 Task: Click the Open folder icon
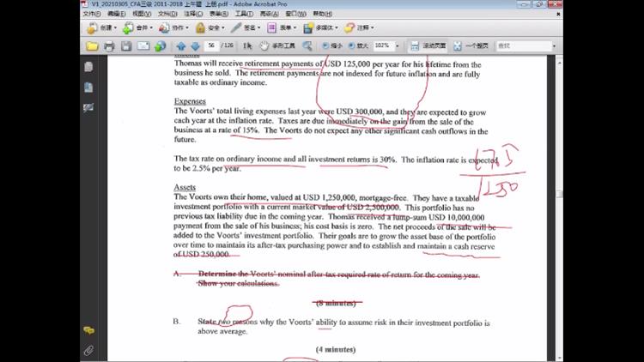click(91, 45)
